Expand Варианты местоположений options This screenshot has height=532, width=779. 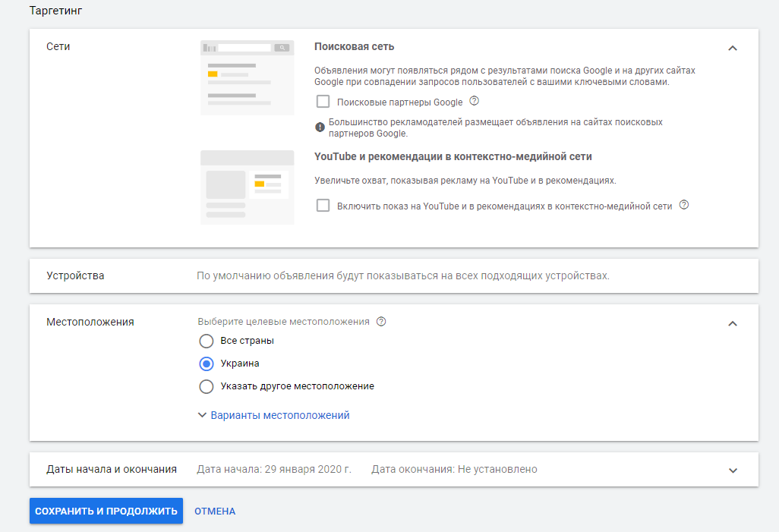[273, 415]
